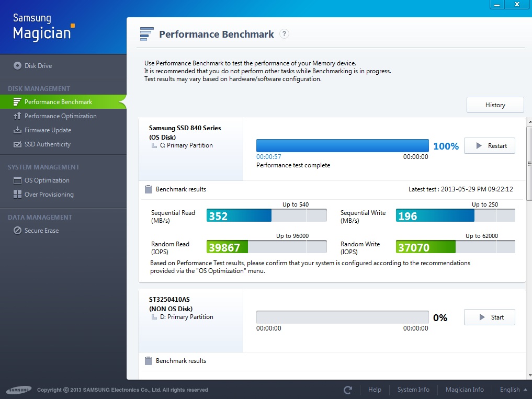Click the refresh icon in footer

tap(347, 390)
